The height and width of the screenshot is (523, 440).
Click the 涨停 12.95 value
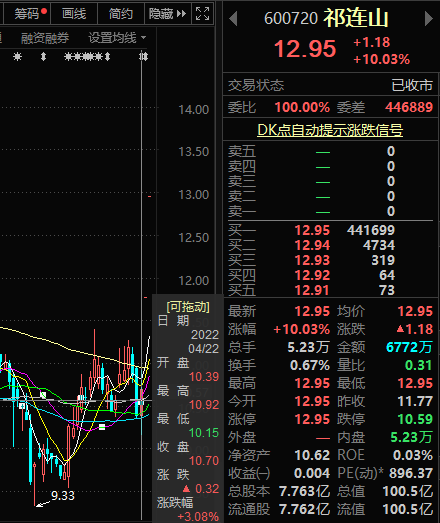point(312,419)
